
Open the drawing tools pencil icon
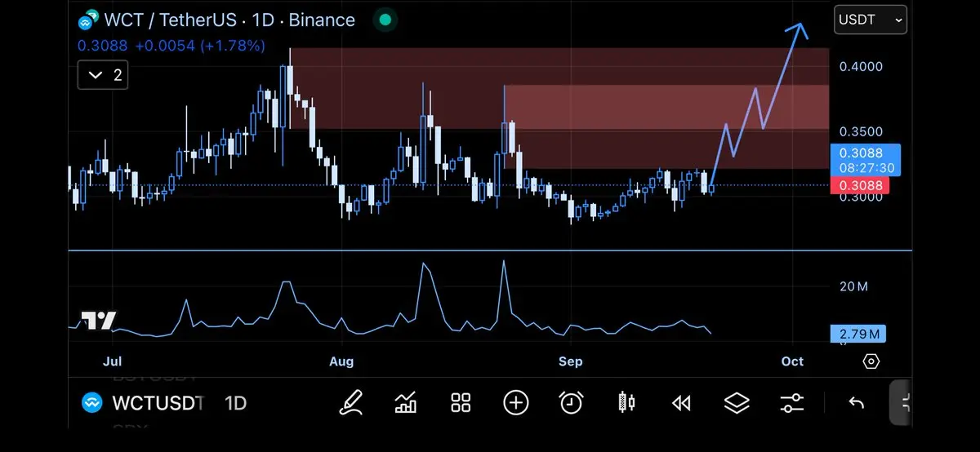351,402
